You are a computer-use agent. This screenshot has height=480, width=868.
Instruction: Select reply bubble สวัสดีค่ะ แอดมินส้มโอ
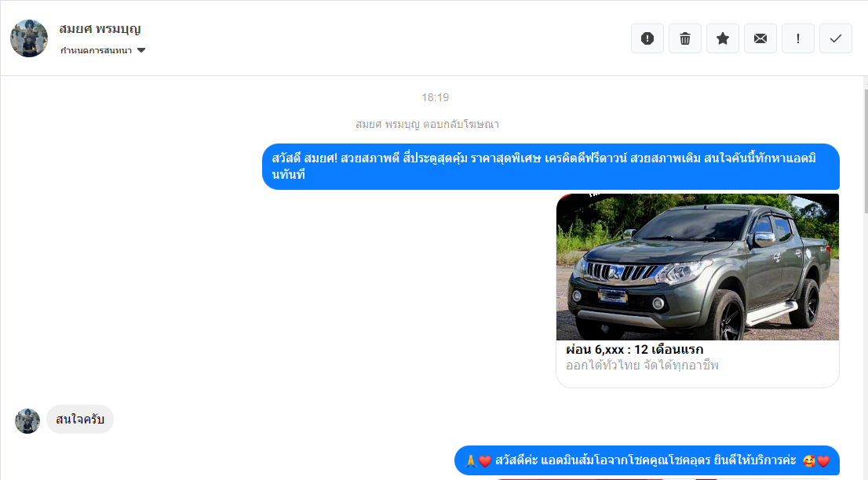[647, 460]
